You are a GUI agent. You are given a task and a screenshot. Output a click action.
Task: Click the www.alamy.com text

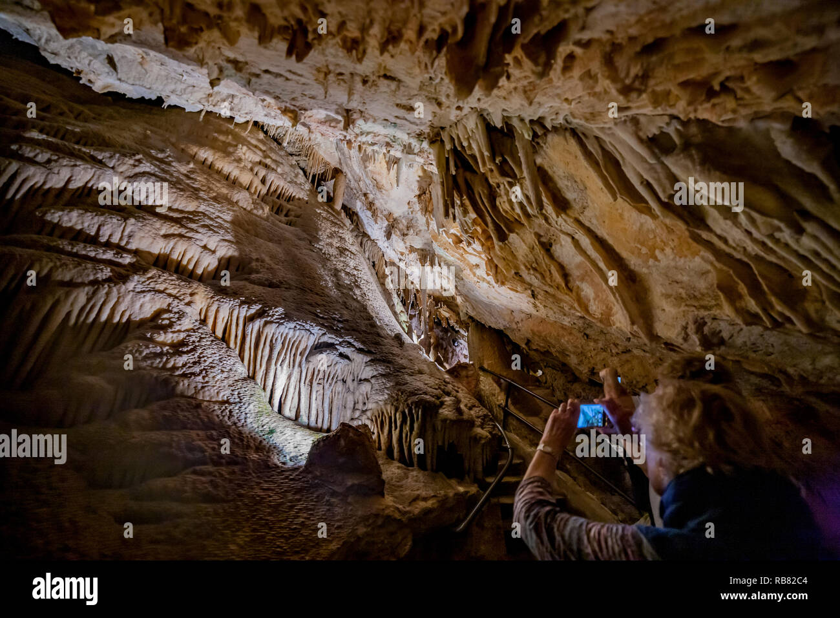tap(764, 596)
